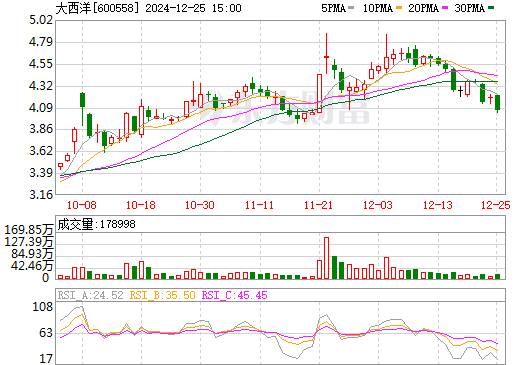Click the tallest red volume bar

click(326, 258)
